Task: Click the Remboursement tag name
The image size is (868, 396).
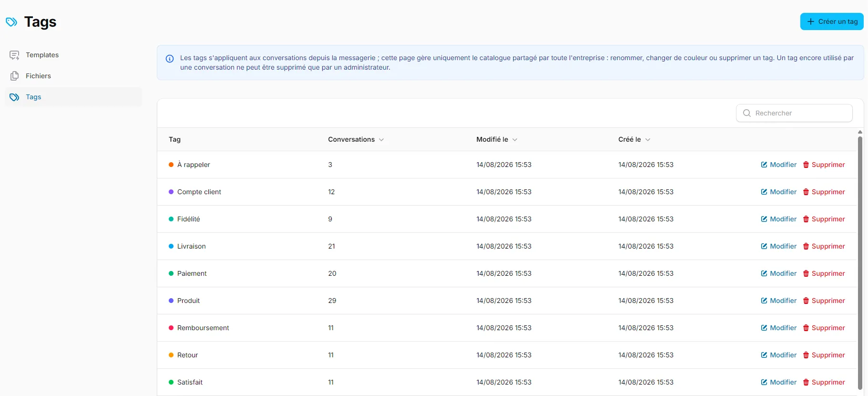Action: tap(203, 328)
